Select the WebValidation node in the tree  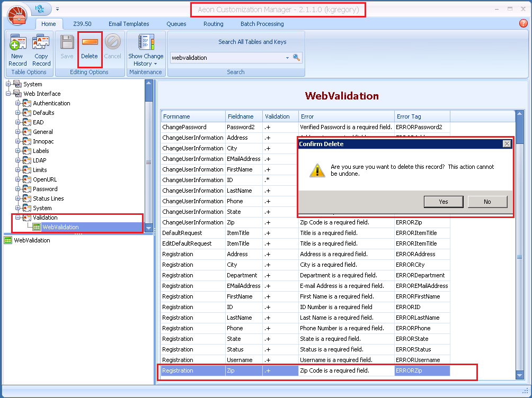point(61,227)
